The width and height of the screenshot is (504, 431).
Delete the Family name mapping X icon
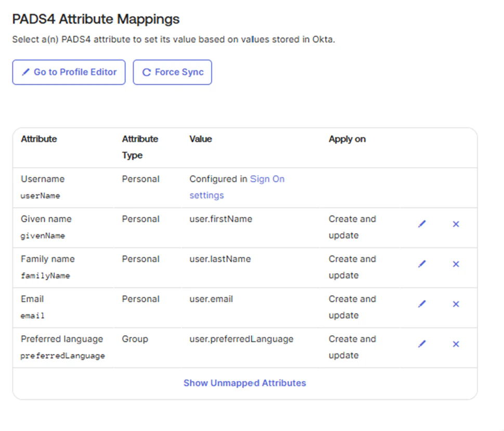(x=456, y=264)
